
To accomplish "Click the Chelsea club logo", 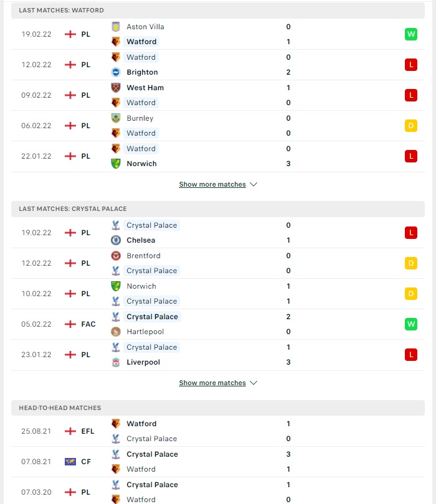I will [116, 240].
